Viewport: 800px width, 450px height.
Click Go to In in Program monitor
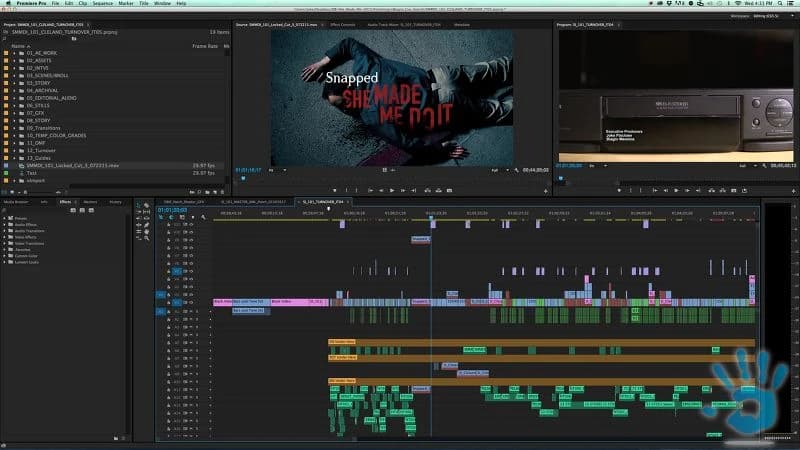click(655, 190)
